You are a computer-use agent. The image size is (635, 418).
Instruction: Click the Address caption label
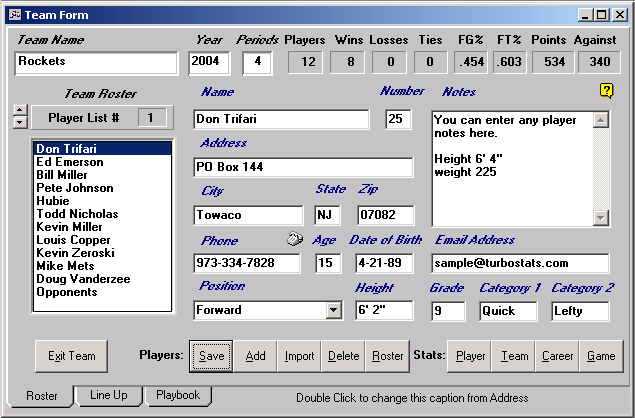tap(224, 143)
